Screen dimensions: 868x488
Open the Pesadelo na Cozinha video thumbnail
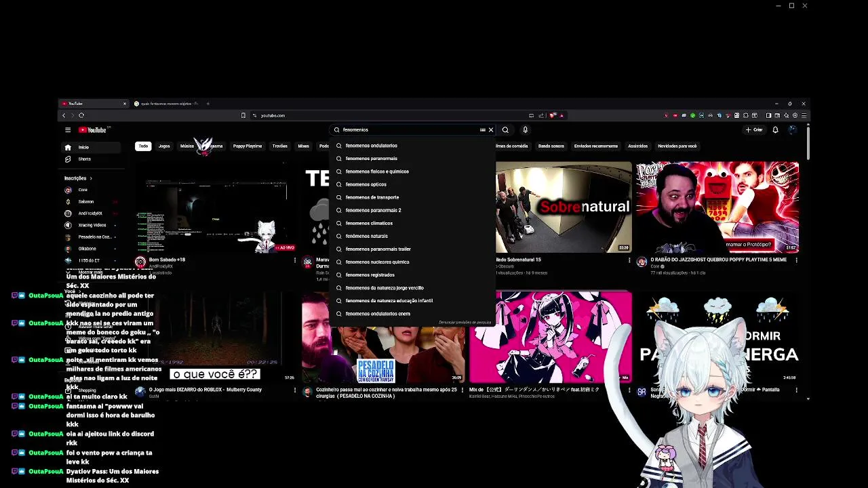coord(383,338)
